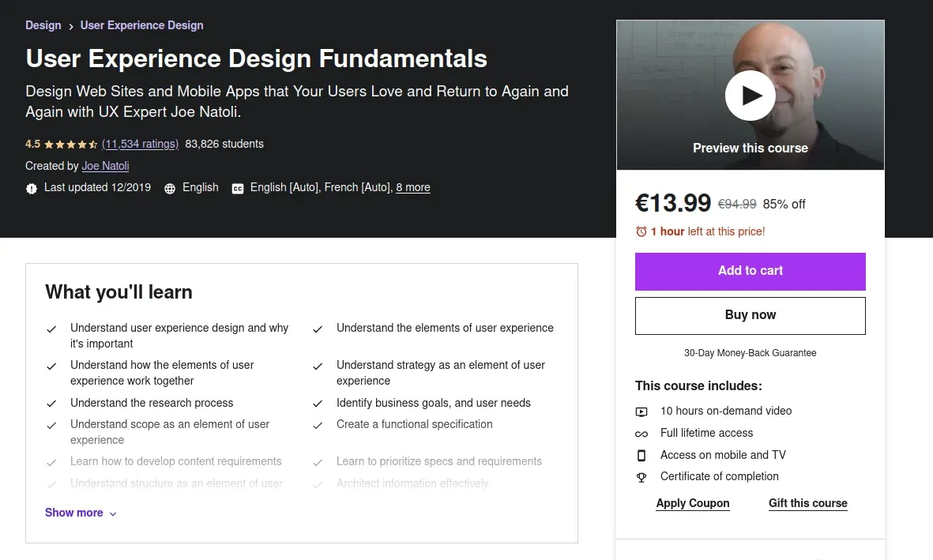This screenshot has width=933, height=560.
Task: Click the on-demand video icon
Action: [x=641, y=412]
